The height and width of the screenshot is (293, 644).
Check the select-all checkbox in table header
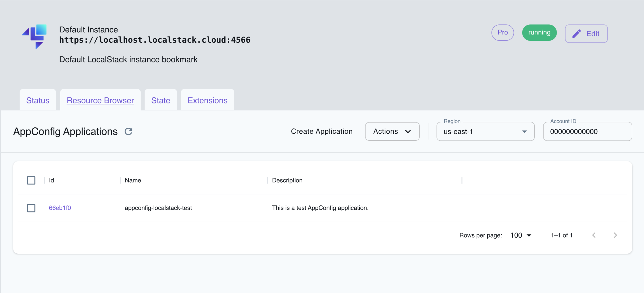(x=31, y=180)
